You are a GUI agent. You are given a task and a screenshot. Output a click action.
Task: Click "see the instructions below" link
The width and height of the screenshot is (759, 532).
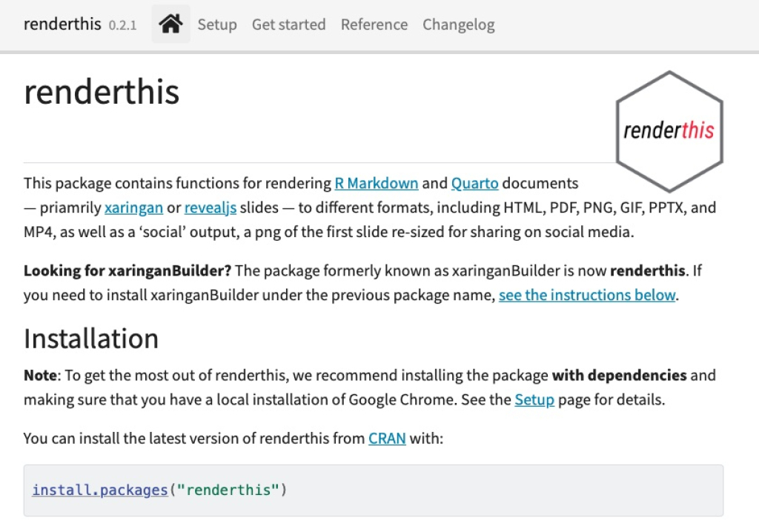[x=587, y=295]
